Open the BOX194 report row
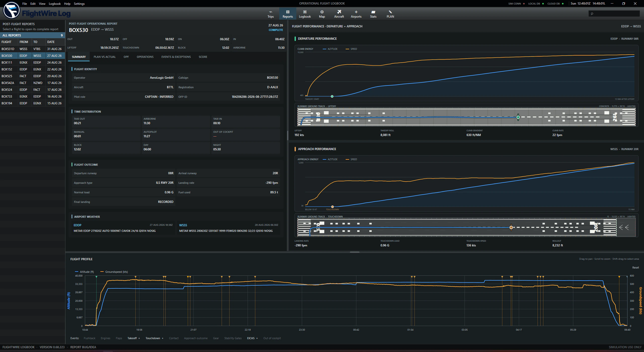 (x=32, y=103)
